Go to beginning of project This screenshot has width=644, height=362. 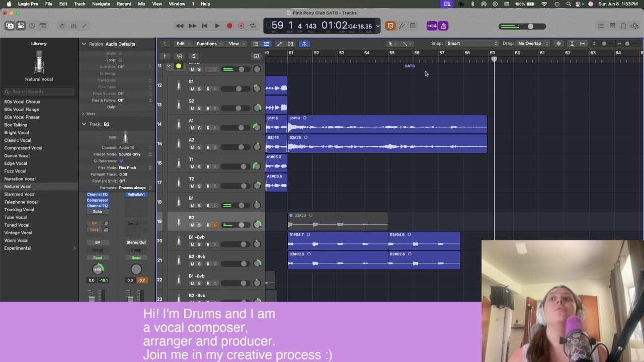pos(204,26)
